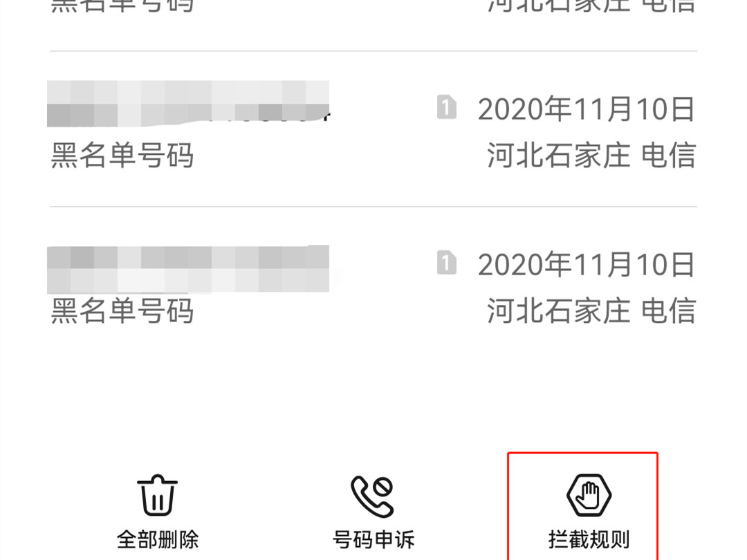
Task: Tap the 2020年11月10日 date in middle record
Action: [x=586, y=109]
